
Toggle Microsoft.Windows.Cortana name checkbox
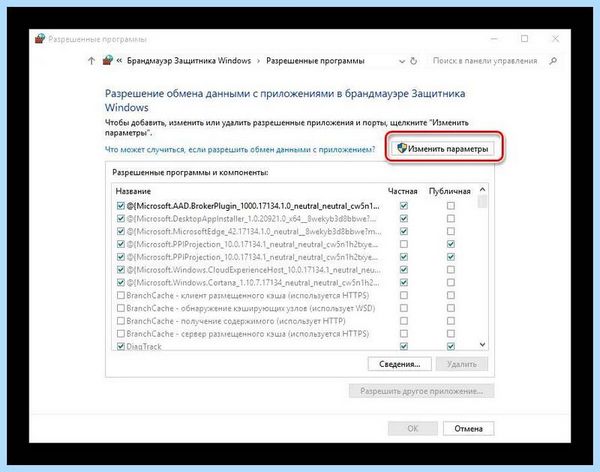coord(121,283)
